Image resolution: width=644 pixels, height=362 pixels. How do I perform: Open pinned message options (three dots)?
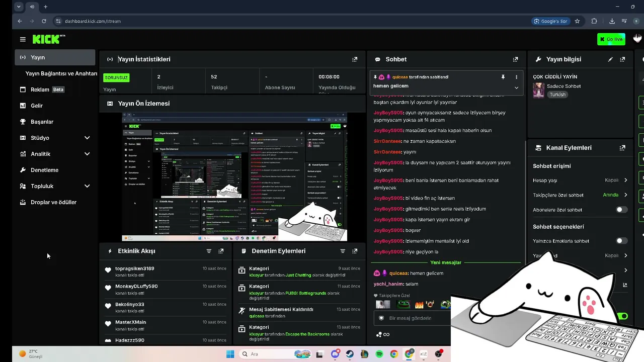(x=516, y=77)
